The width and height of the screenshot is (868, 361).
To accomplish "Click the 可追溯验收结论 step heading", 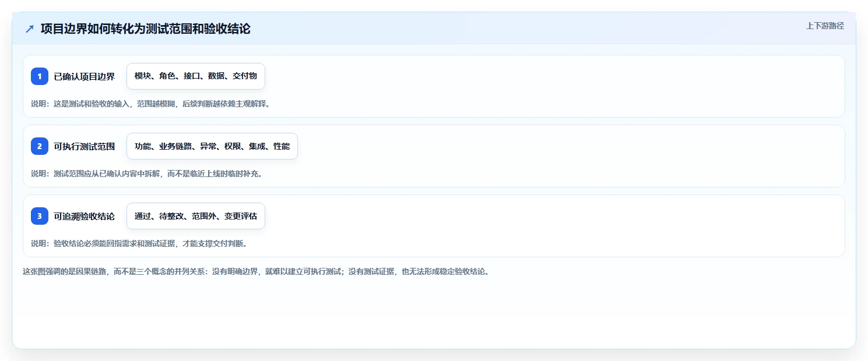I will [85, 216].
